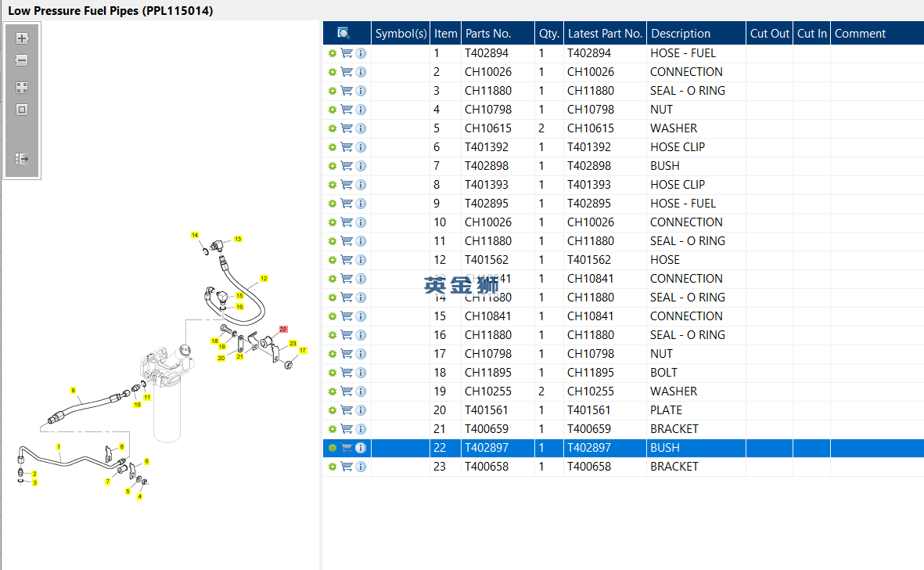924x570 pixels.
Task: Click the Cut Out column header
Action: (x=770, y=33)
